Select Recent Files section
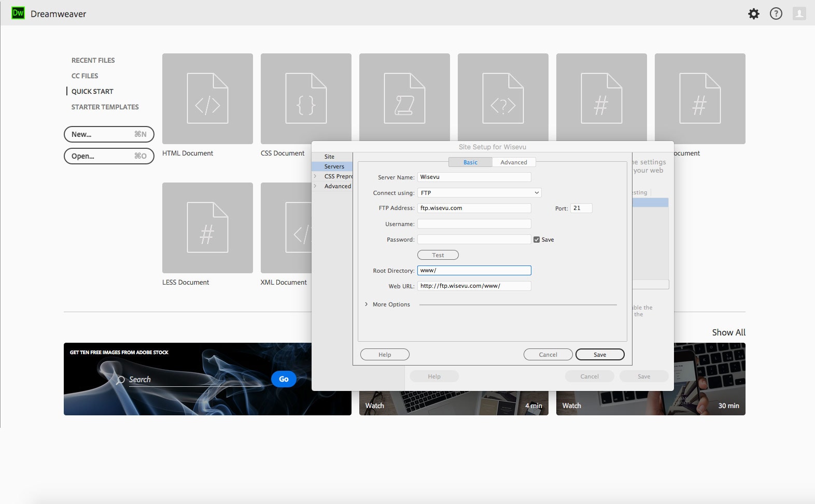815x504 pixels. point(93,60)
